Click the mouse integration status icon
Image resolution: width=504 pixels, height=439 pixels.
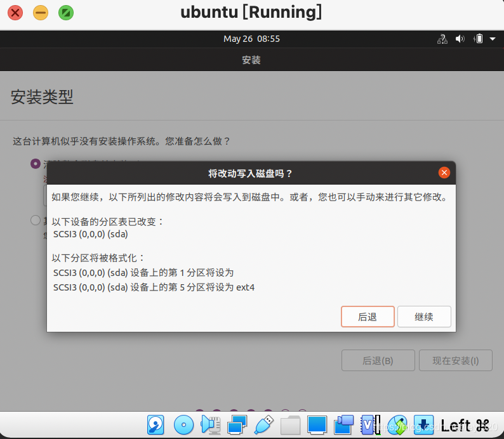(x=397, y=425)
